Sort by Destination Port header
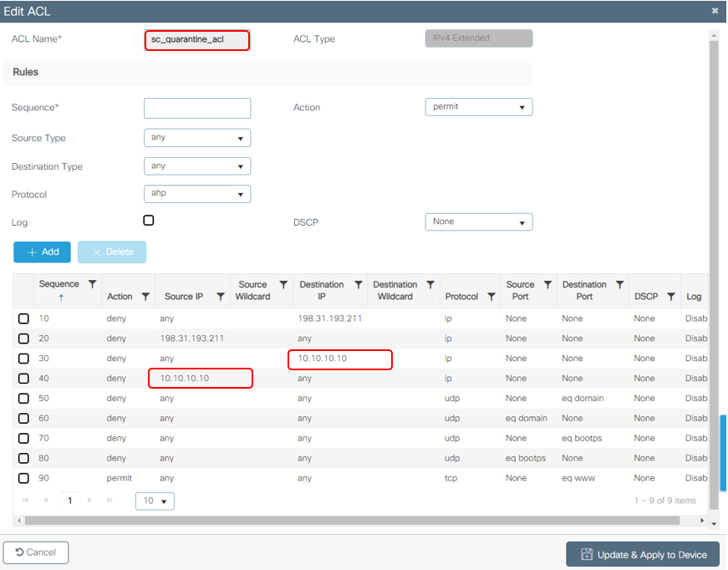The width and height of the screenshot is (728, 570). pos(584,291)
